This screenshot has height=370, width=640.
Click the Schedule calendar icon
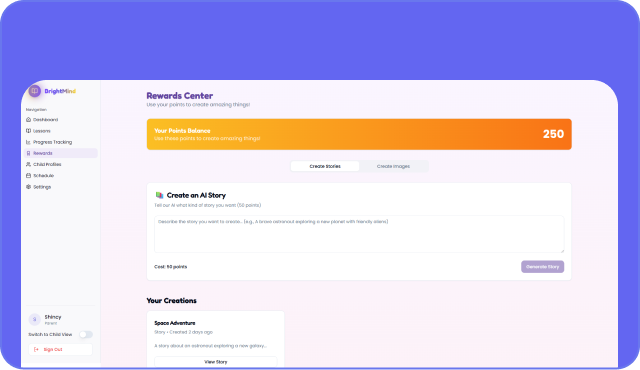28,176
